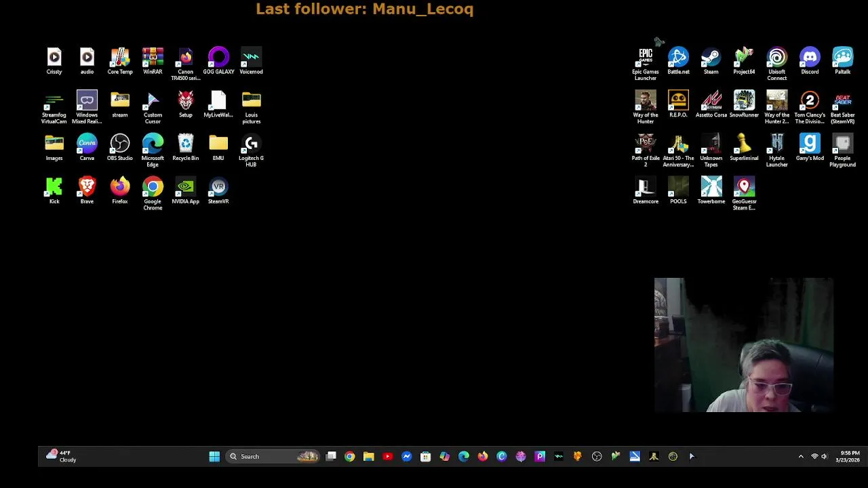Select the Custom Cursor shortcut
Viewport: 868px width, 488px height.
click(153, 108)
